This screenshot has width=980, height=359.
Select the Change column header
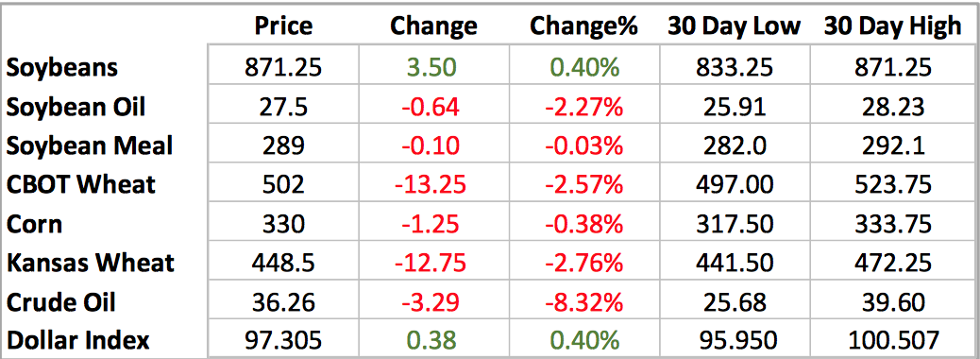pos(433,26)
